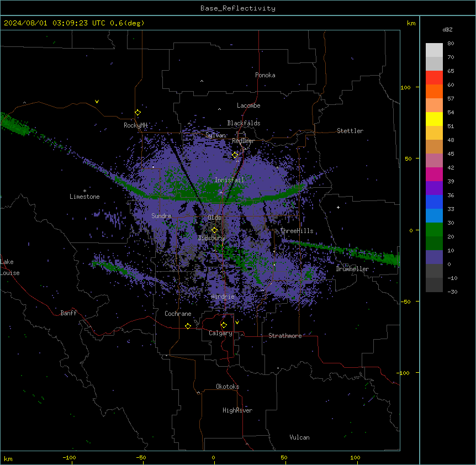
Task: Click the Innisfail city label
Action: coord(229,180)
